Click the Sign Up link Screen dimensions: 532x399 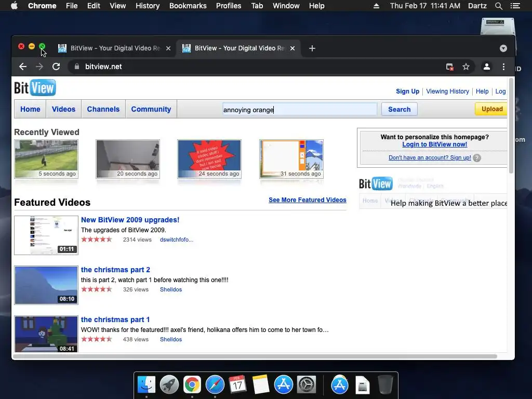[x=407, y=91]
